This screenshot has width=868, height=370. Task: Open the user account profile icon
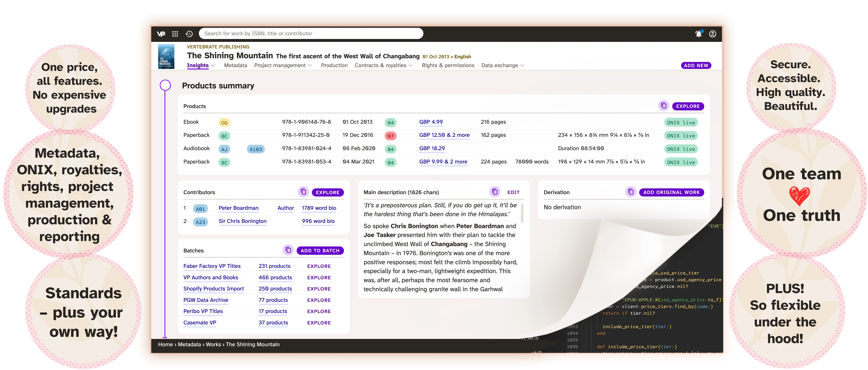(712, 34)
